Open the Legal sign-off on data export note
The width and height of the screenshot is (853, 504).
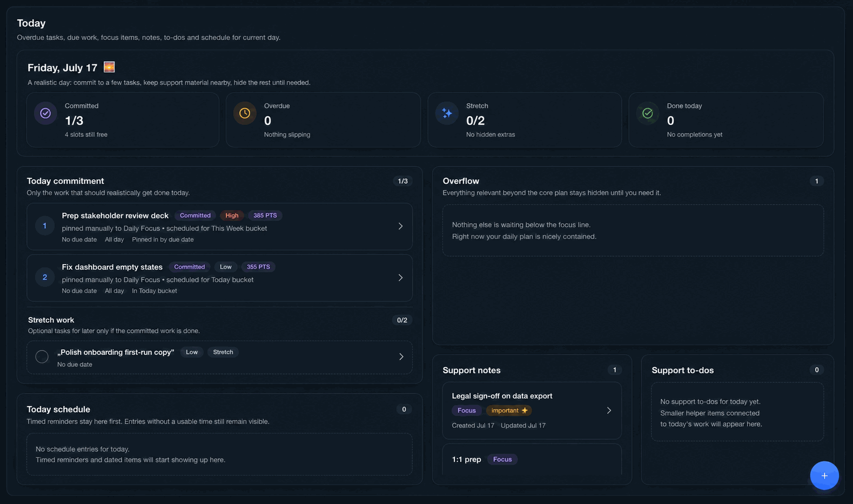point(532,411)
